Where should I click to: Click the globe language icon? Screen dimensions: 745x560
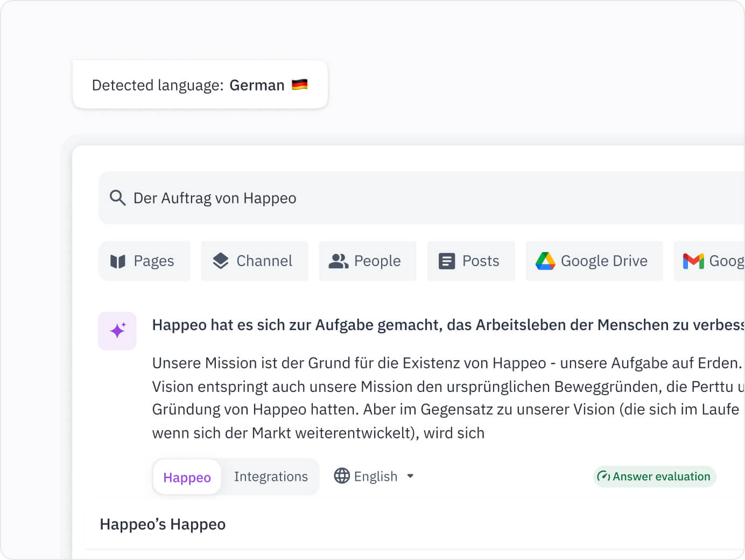pyautogui.click(x=342, y=475)
